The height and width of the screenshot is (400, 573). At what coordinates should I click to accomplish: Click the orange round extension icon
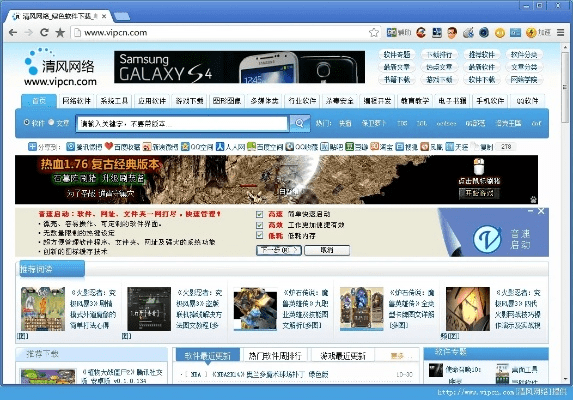click(x=500, y=33)
